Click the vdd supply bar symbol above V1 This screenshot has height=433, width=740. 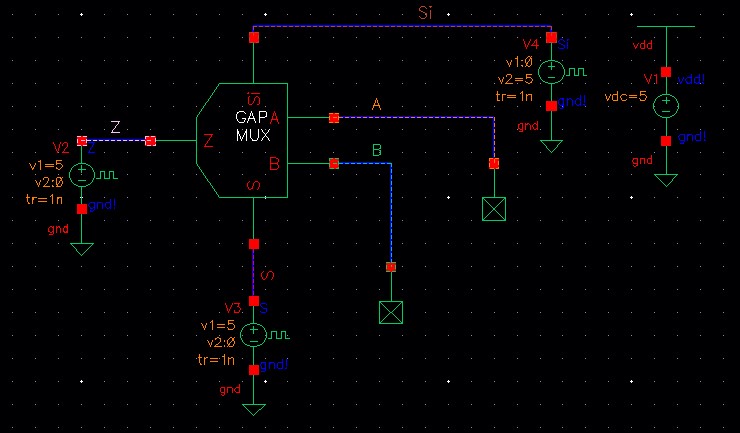click(x=666, y=26)
